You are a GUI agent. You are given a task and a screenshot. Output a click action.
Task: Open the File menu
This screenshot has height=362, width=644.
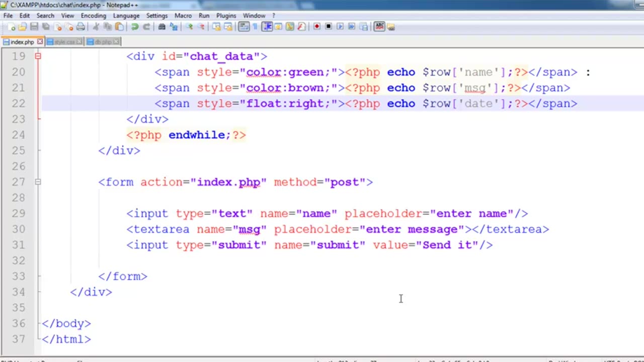8,16
